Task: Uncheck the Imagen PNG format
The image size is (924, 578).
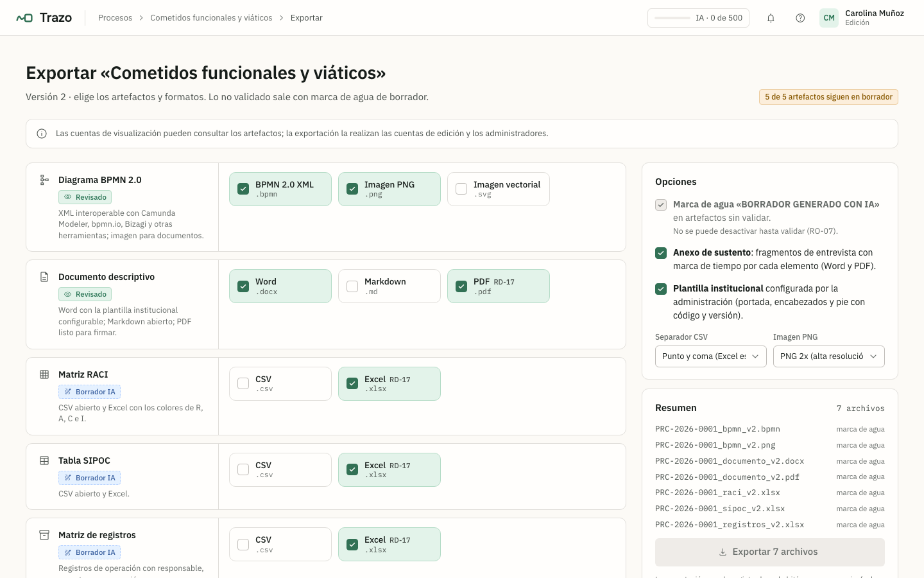Action: (x=352, y=189)
